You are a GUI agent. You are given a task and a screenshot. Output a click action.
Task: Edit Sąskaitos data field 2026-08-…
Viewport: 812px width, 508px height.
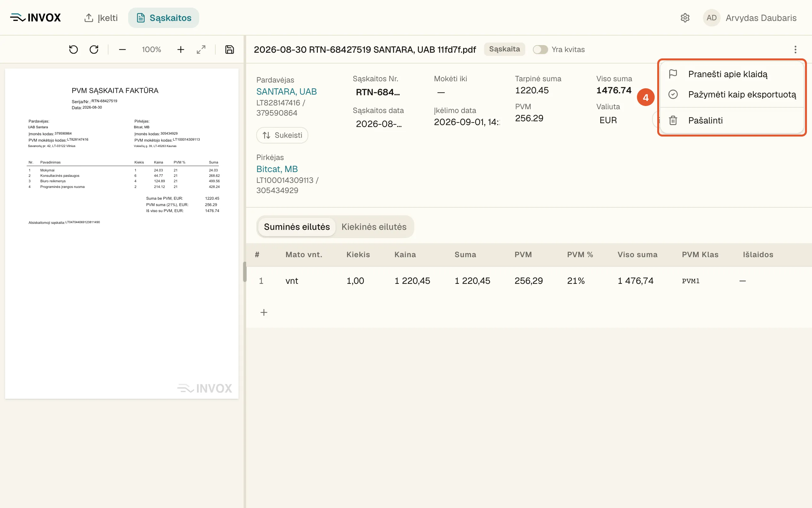coord(379,124)
